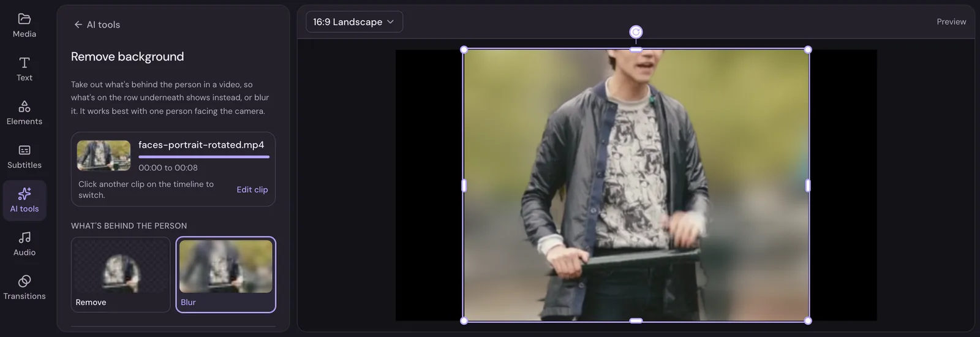Screen dimensions: 980x337
Task: Open the Transitions panel
Action: click(24, 287)
